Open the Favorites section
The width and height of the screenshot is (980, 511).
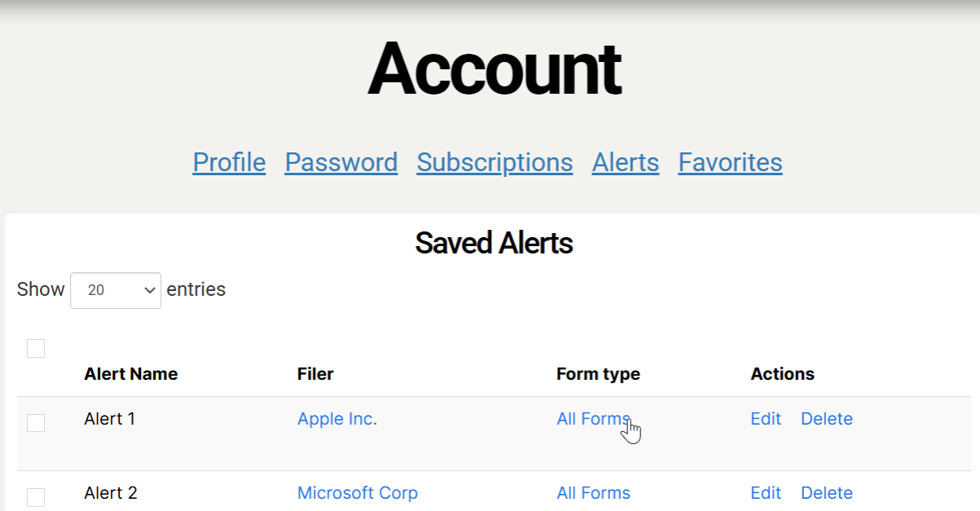click(730, 162)
